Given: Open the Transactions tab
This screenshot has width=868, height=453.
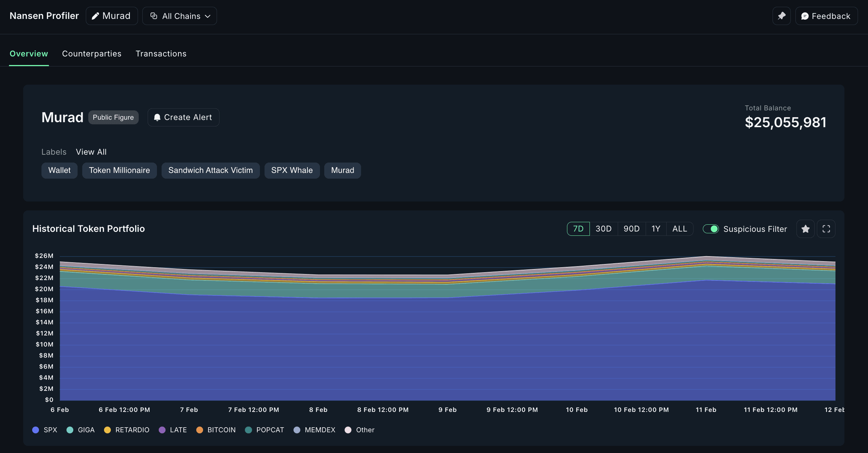Looking at the screenshot, I should [x=161, y=54].
